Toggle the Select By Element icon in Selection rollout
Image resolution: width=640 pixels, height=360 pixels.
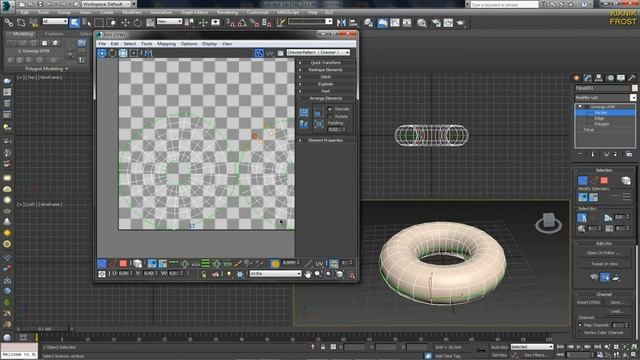(x=626, y=180)
